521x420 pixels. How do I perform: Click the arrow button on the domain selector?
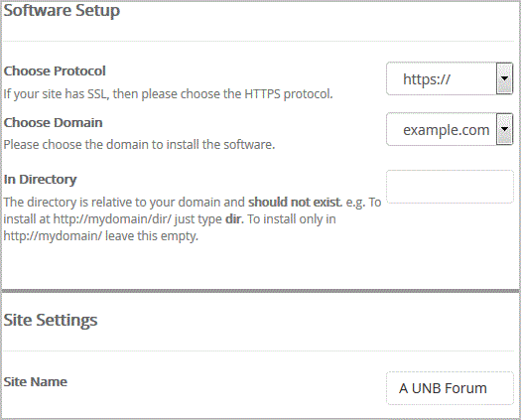tap(504, 129)
